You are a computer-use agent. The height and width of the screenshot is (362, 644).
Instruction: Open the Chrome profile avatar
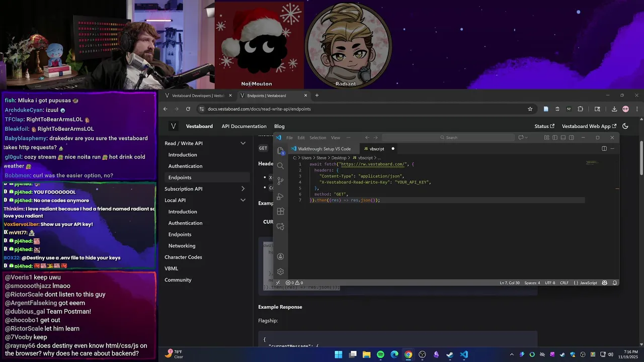tap(625, 109)
